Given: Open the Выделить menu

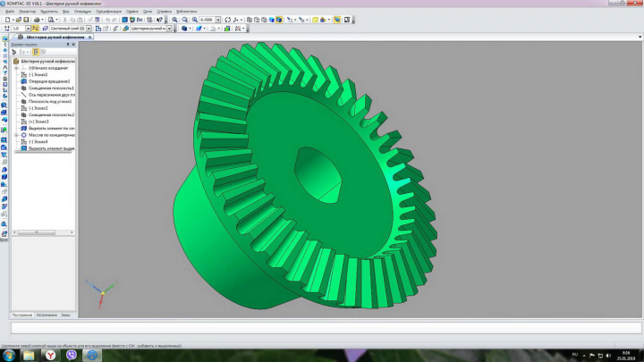Looking at the screenshot, I should point(49,12).
